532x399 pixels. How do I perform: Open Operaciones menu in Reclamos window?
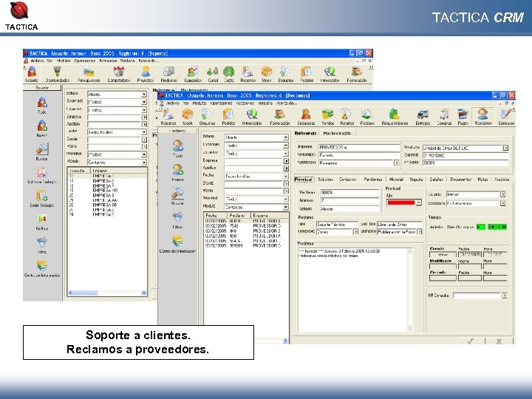coord(221,103)
